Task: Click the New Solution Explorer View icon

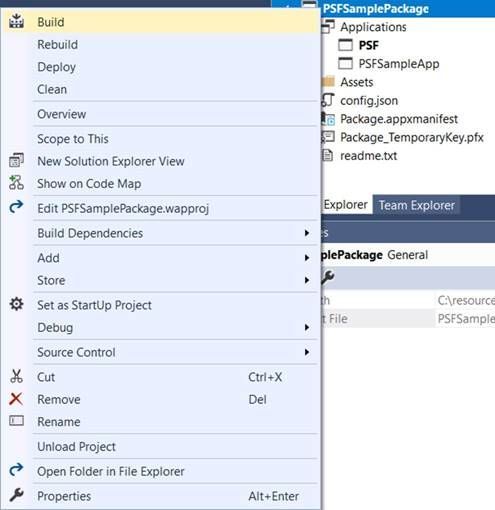Action: (16, 160)
